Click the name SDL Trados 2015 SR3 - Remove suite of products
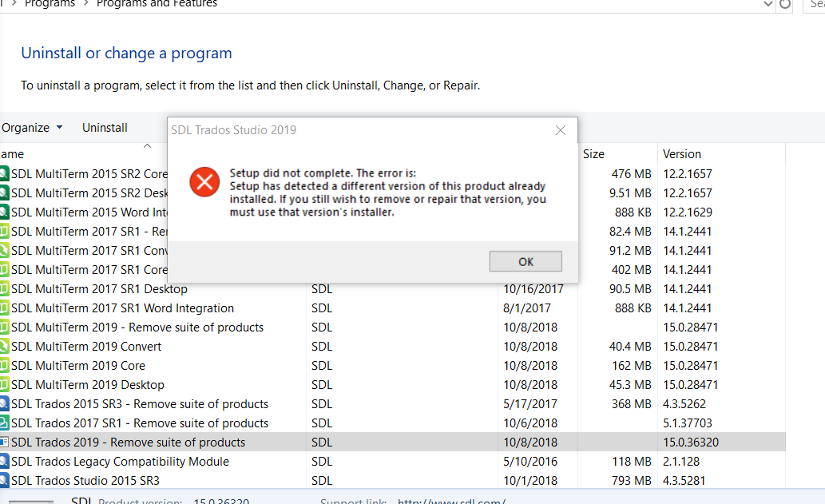 [140, 404]
